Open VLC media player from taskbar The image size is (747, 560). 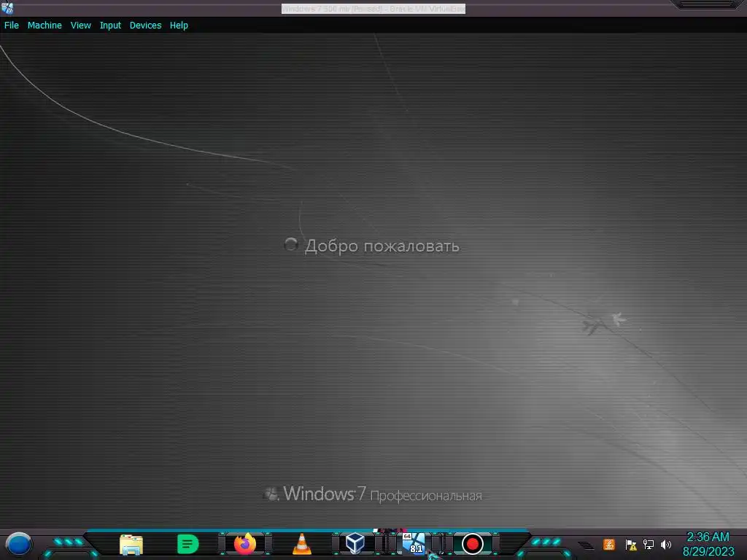[x=301, y=544]
